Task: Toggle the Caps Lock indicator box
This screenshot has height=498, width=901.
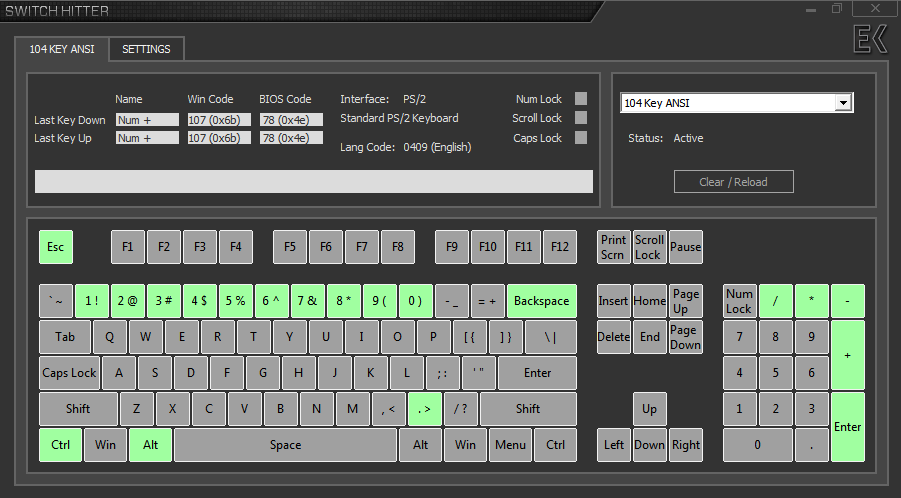Action: (581, 138)
